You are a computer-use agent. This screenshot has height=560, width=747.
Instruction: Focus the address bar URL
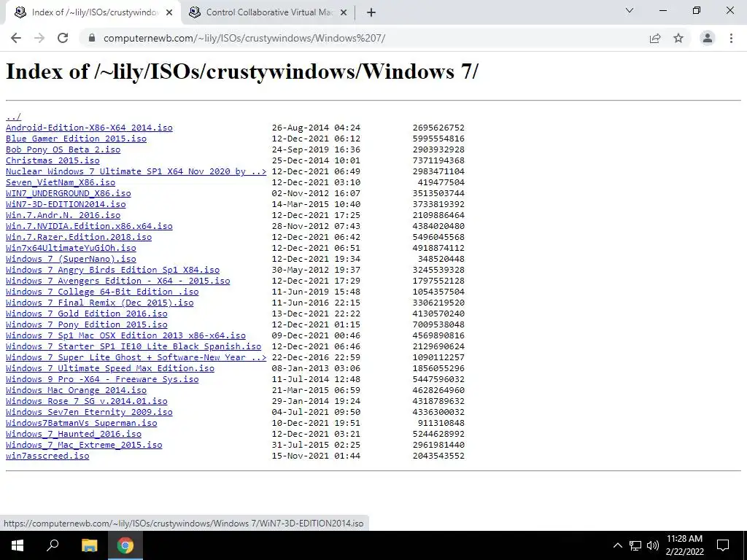click(244, 38)
